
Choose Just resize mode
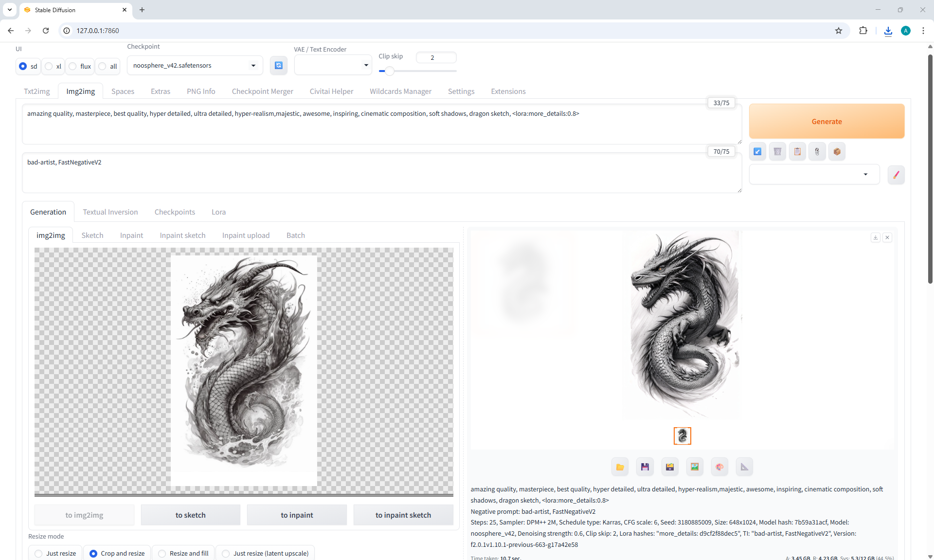pos(39,554)
